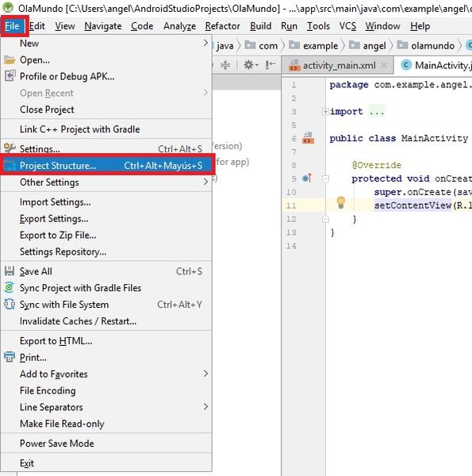Click the related XML file gutter icon
The image size is (472, 476).
coord(308,138)
